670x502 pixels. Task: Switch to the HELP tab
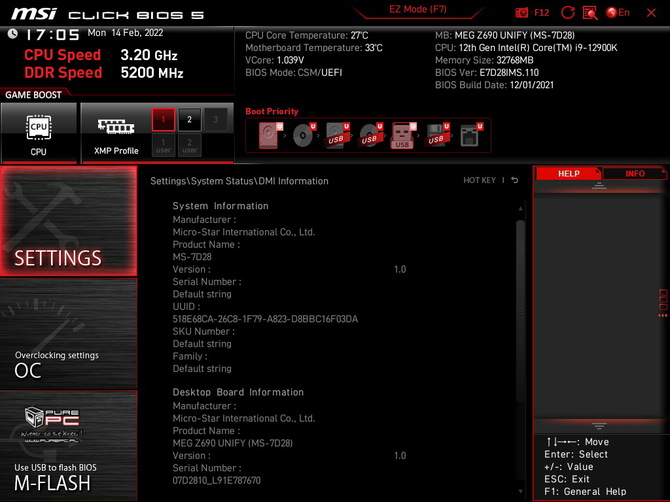pyautogui.click(x=568, y=173)
